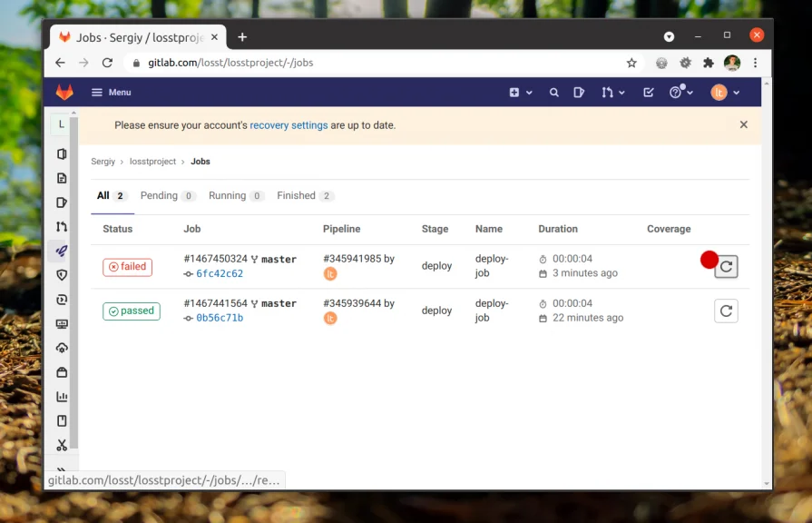Open the Security & Compliance sidebar section
The width and height of the screenshot is (812, 523).
(x=62, y=275)
